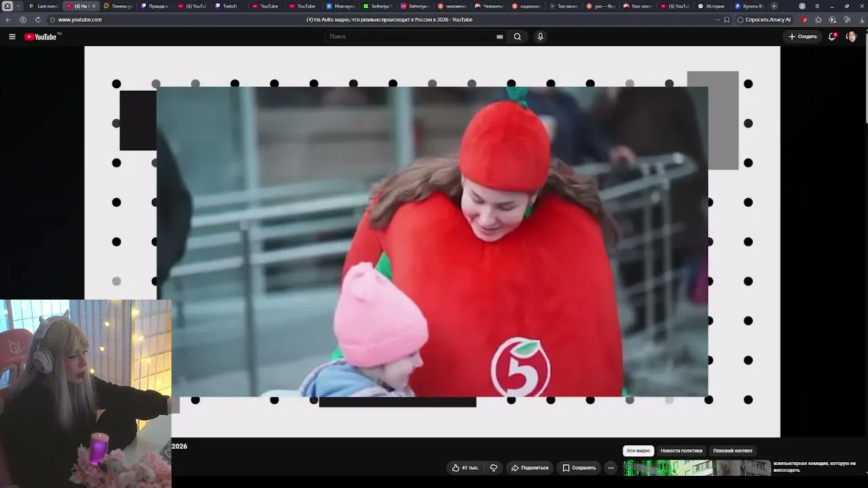The height and width of the screenshot is (488, 868).
Task: Open the three-dot more actions menu
Action: click(x=610, y=468)
